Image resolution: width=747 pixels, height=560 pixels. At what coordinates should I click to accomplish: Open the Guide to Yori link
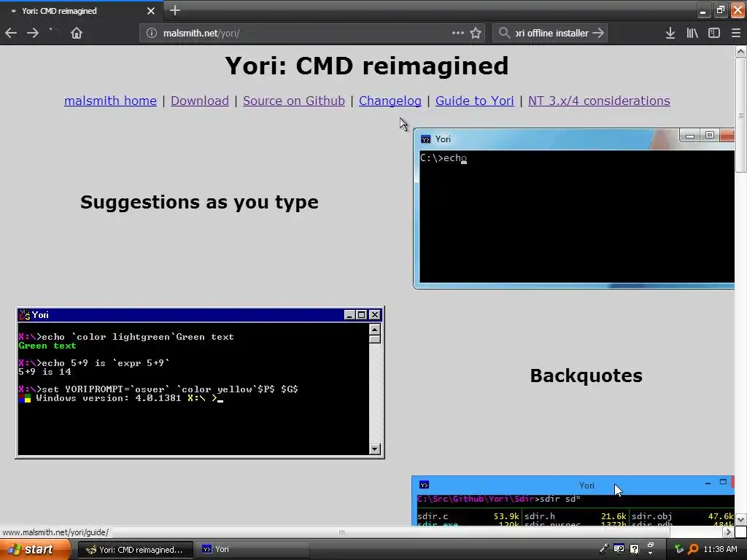(x=474, y=101)
